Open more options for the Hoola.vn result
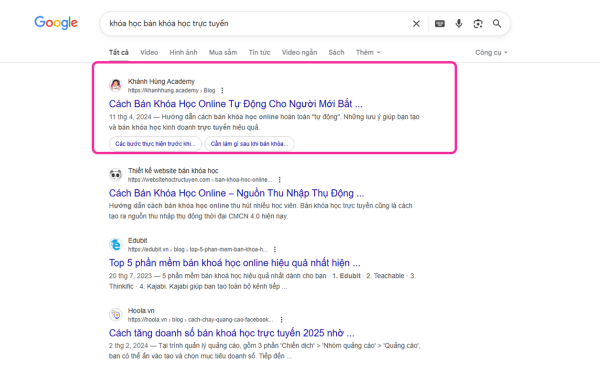This screenshot has height=371, width=600. 282,320
